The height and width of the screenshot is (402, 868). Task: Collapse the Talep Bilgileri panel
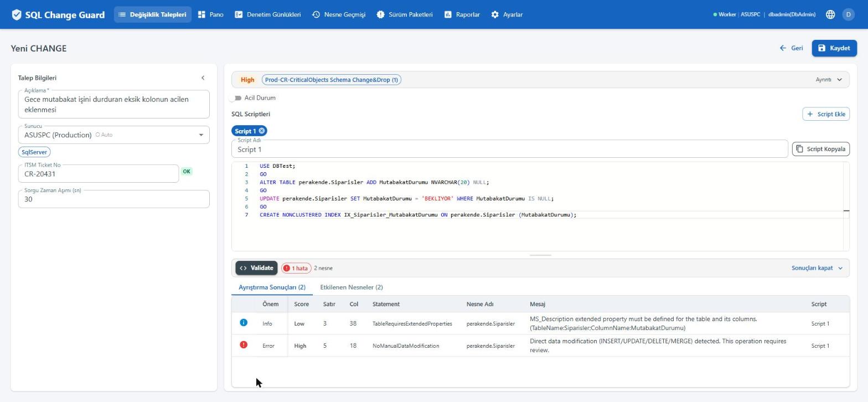click(203, 78)
